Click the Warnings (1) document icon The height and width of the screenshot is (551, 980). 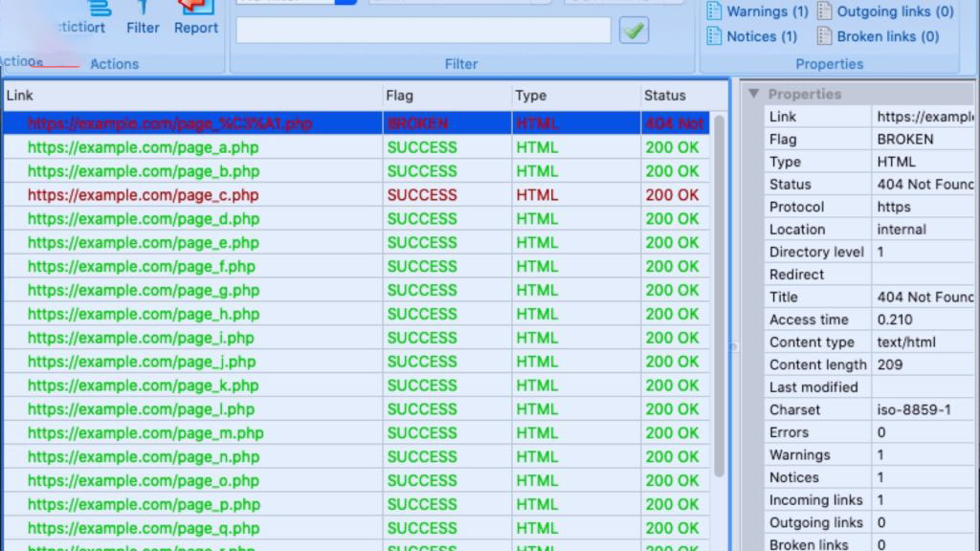[713, 11]
